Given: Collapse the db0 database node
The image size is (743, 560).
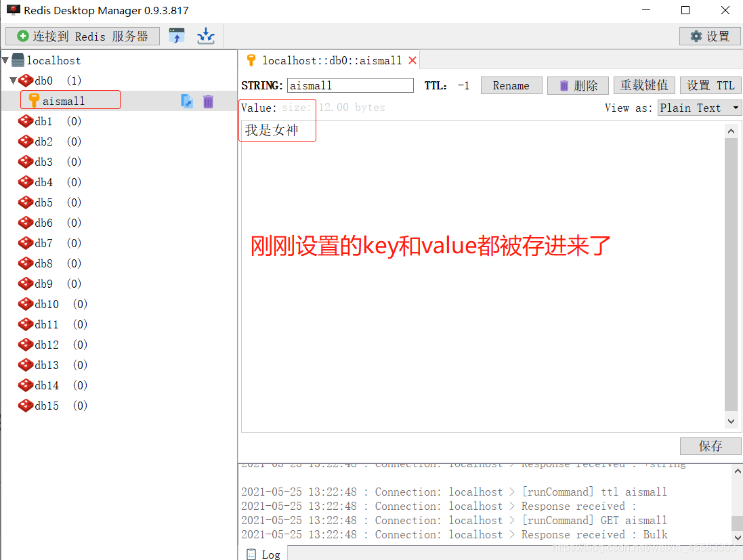Looking at the screenshot, I should click(14, 81).
